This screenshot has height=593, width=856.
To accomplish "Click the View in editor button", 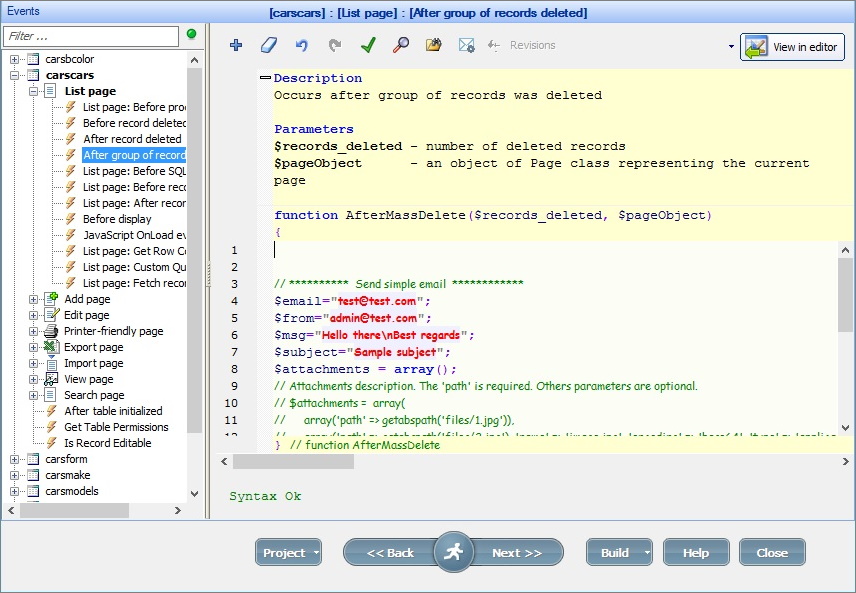I will [792, 47].
